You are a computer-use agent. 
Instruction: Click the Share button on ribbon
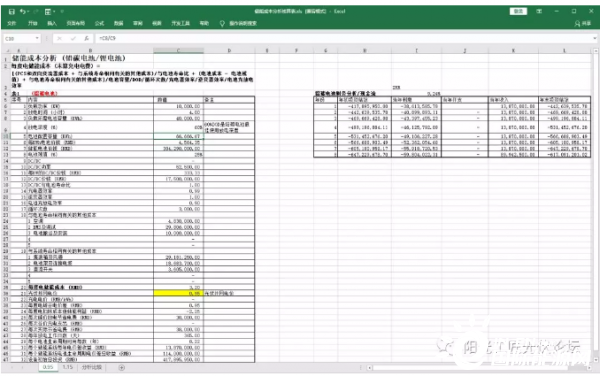point(582,23)
